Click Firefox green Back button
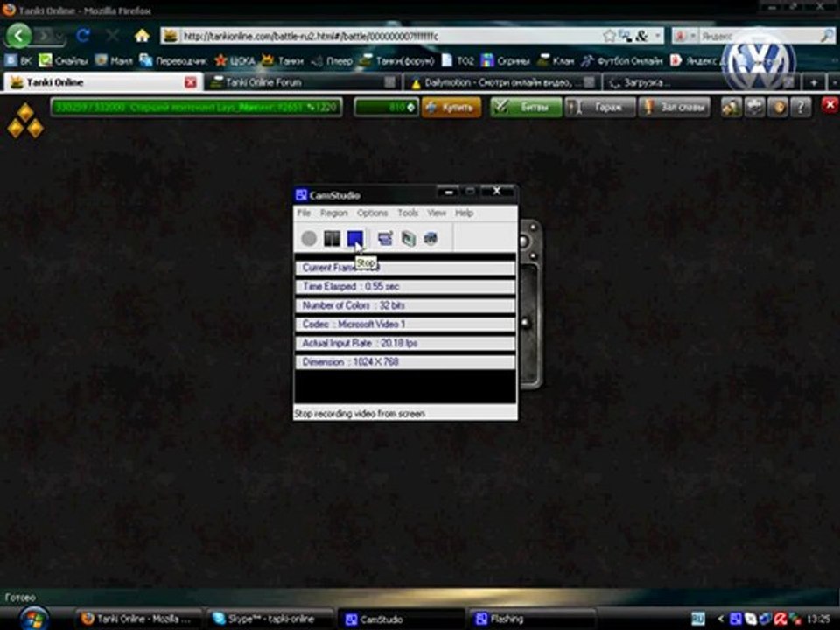Image resolution: width=840 pixels, height=630 pixels. point(18,36)
